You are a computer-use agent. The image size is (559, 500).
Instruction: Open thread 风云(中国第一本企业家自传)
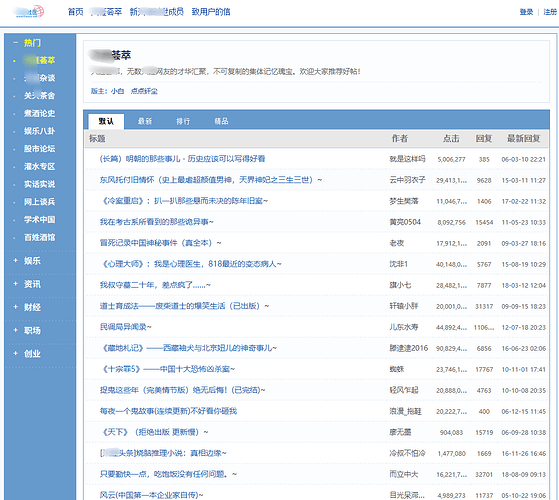[152, 495]
